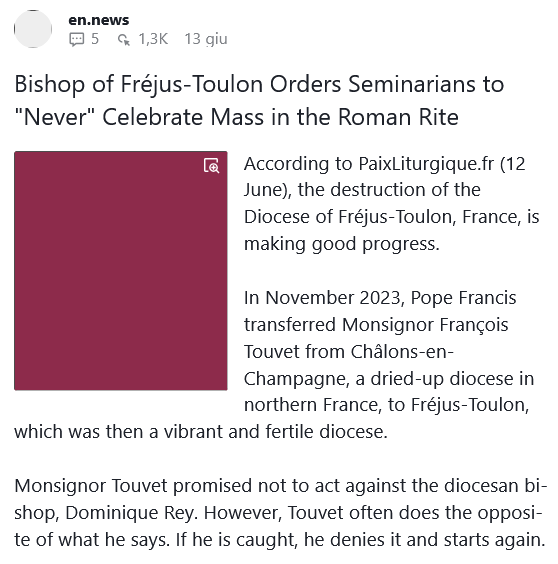Click the Monsignor François name text

pos(425,325)
